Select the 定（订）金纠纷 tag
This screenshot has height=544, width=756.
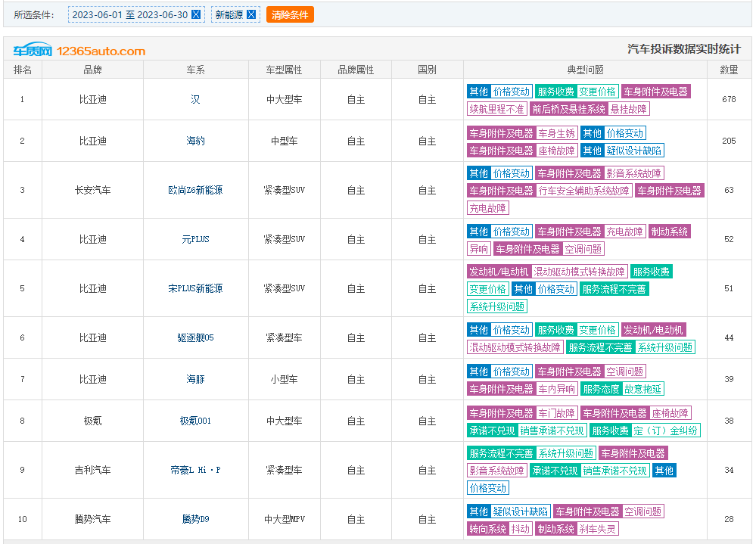click(665, 431)
